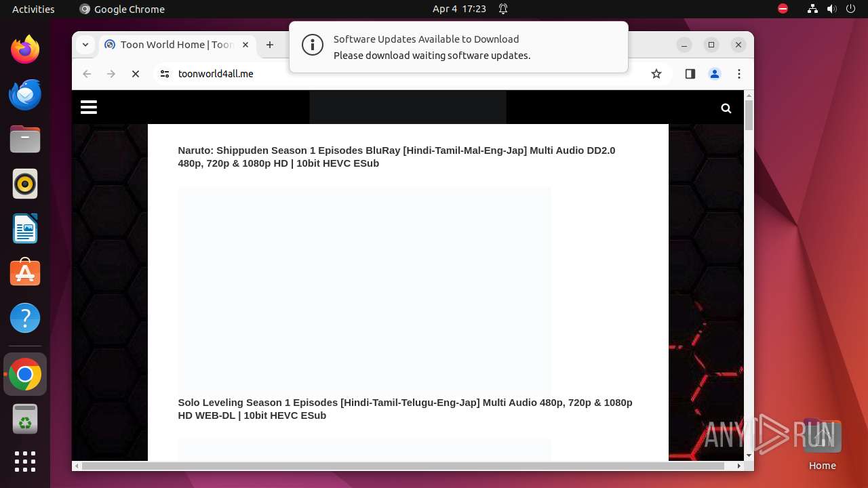This screenshot has height=488, width=868.
Task: Close the Chrome window
Action: tap(738, 45)
